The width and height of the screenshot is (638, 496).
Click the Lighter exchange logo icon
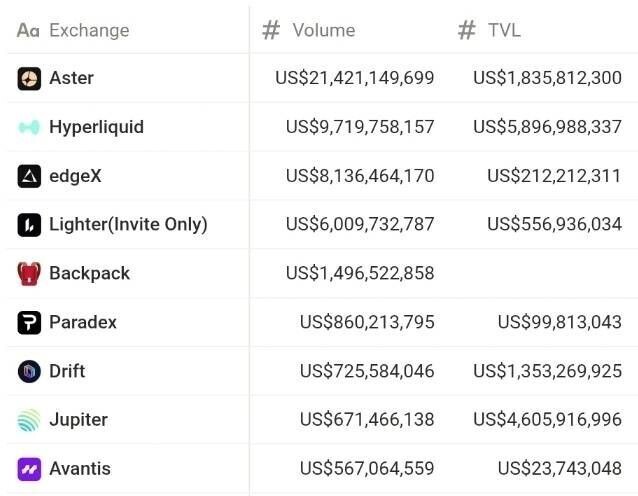29,224
